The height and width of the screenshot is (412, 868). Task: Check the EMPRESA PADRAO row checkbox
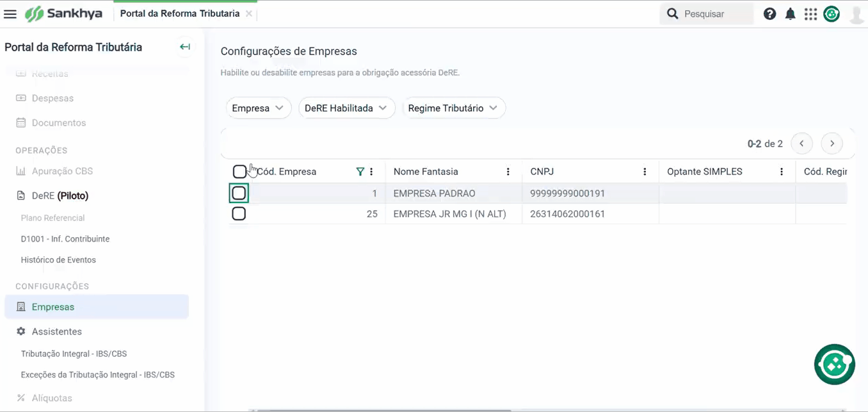pos(239,193)
